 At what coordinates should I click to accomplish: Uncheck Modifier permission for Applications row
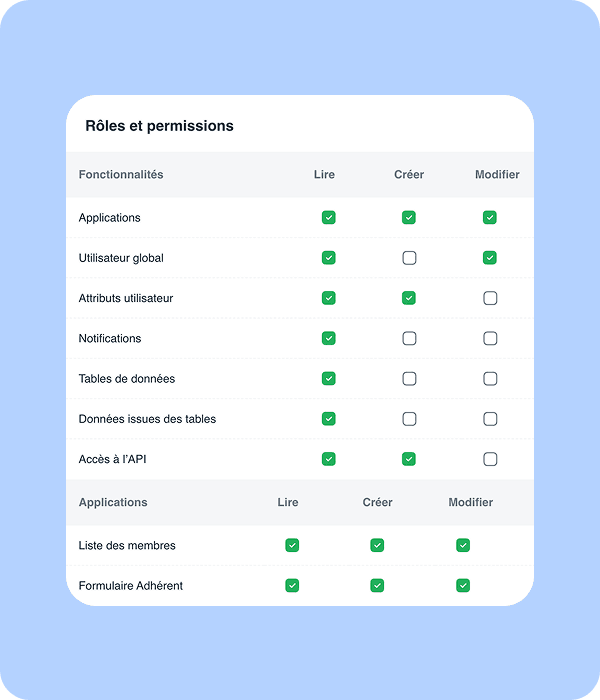coord(490,218)
